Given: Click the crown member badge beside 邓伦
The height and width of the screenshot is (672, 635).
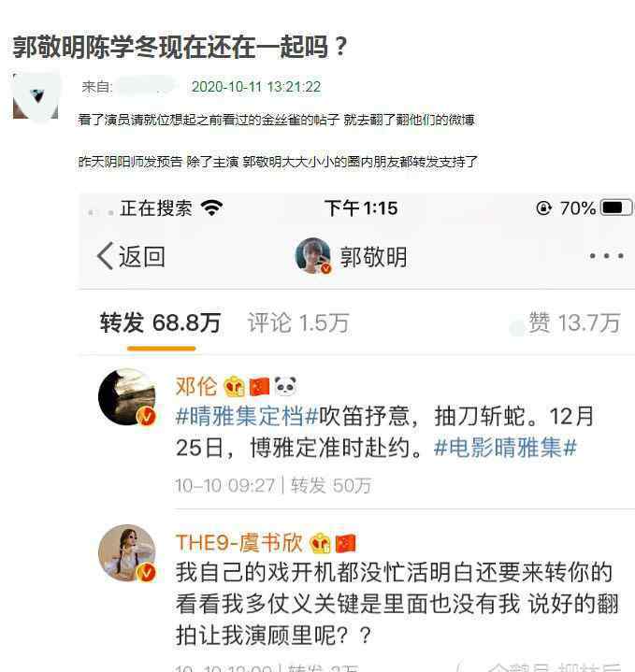Looking at the screenshot, I should tap(235, 387).
